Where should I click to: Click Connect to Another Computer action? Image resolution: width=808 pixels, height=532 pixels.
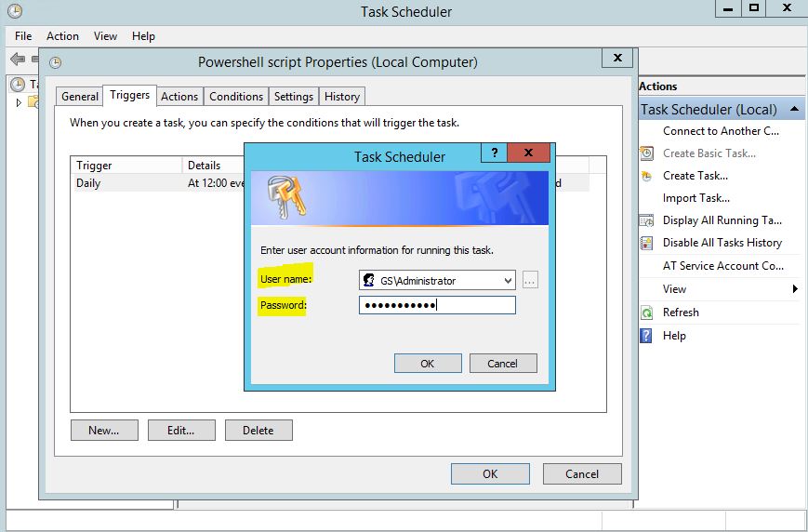(x=721, y=131)
